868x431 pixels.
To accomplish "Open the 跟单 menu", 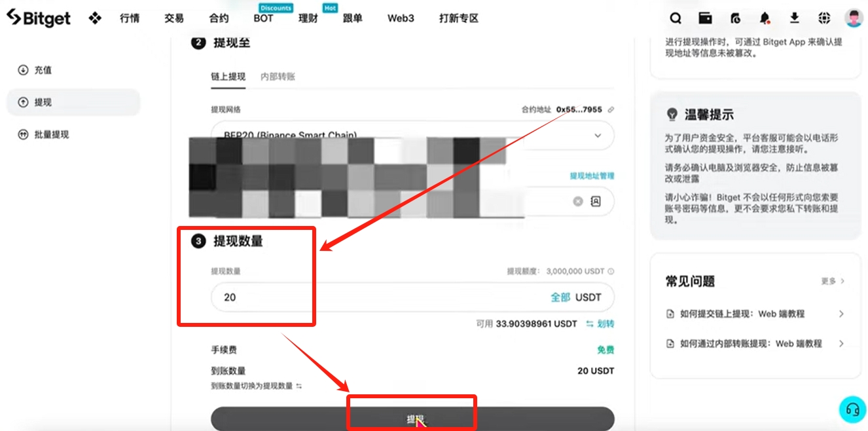I will (x=352, y=18).
